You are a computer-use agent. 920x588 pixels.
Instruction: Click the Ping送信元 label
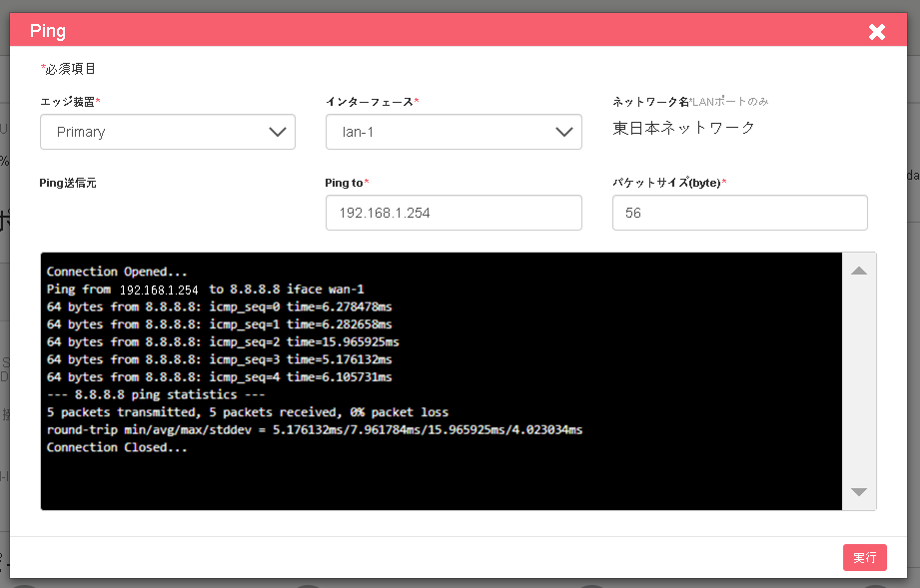68,183
